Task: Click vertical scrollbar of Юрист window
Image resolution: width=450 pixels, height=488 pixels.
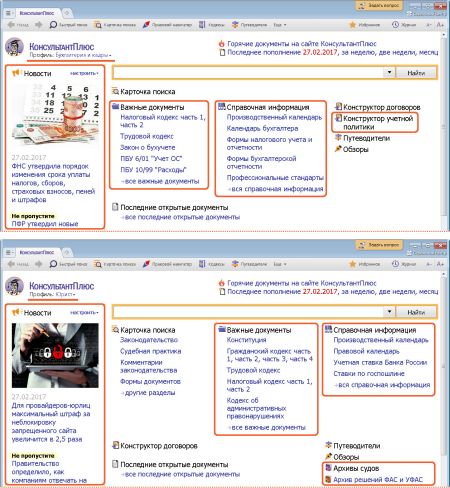Action: 443,367
